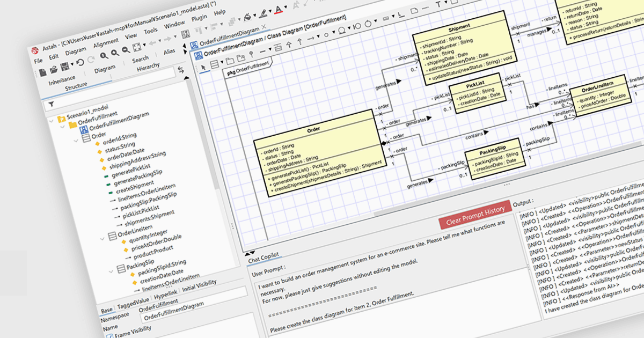644x338 pixels.
Task: Open the File menu
Action: 38,61
